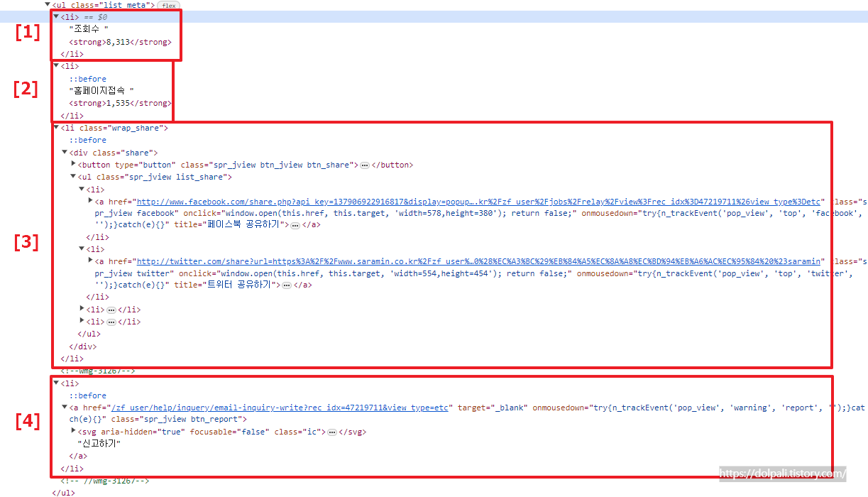
Task: Click ellipsis inside the svg ic node
Action: [x=332, y=432]
